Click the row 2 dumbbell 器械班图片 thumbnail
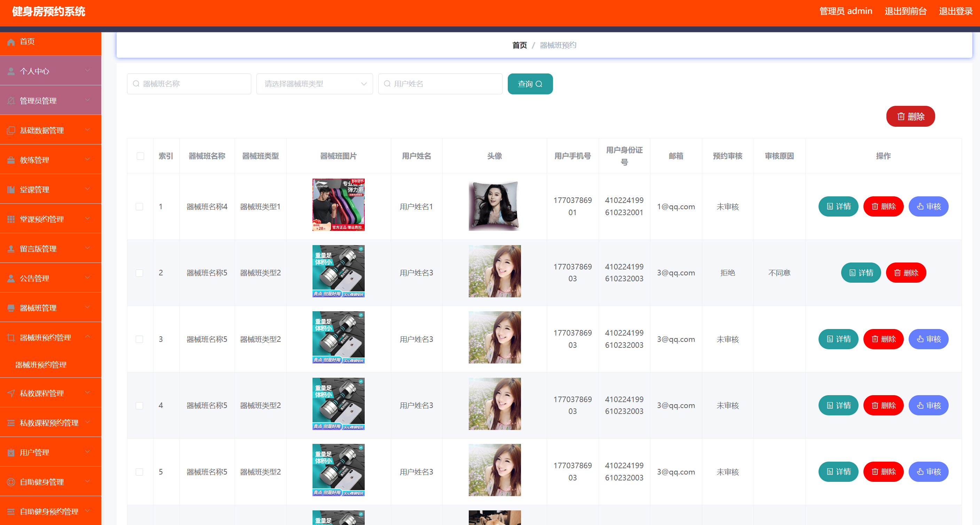Image resolution: width=980 pixels, height=525 pixels. 338,271
